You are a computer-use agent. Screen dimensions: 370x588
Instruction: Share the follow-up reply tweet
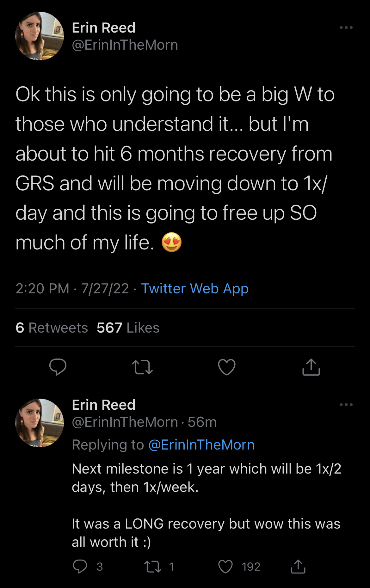[x=298, y=567]
